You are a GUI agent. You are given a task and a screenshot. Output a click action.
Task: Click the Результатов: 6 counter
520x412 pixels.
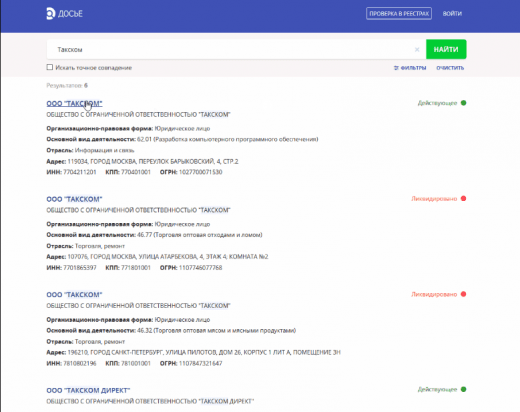(x=67, y=85)
